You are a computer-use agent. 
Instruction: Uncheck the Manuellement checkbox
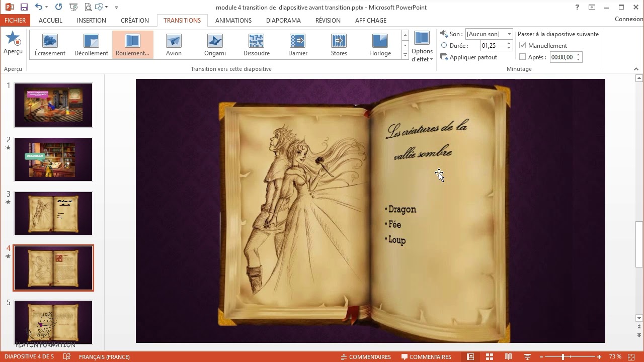point(522,46)
